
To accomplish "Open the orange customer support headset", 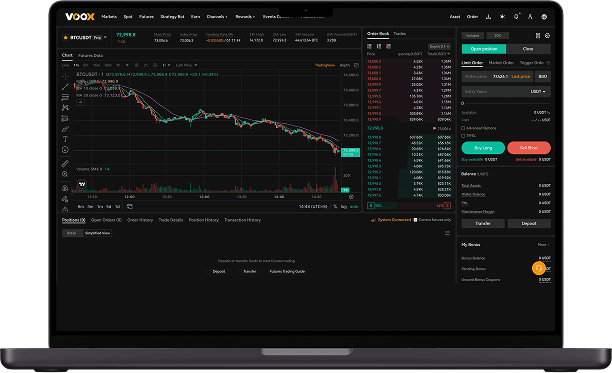I will point(539,268).
